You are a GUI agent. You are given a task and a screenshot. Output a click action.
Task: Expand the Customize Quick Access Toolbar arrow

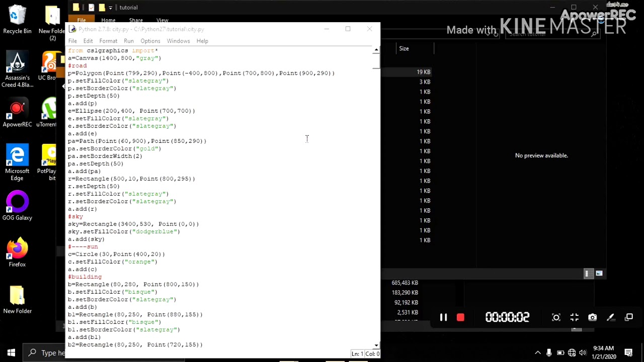pos(110,8)
